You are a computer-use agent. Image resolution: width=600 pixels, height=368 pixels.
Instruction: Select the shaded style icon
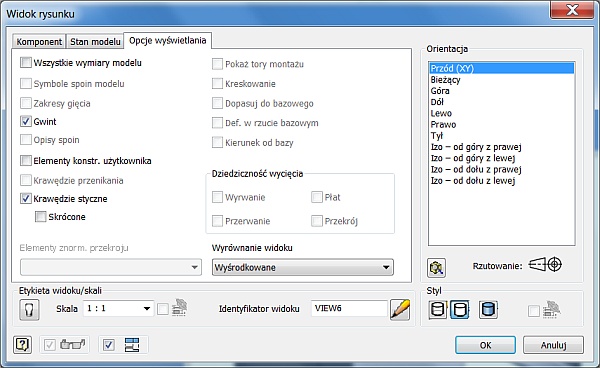488,309
